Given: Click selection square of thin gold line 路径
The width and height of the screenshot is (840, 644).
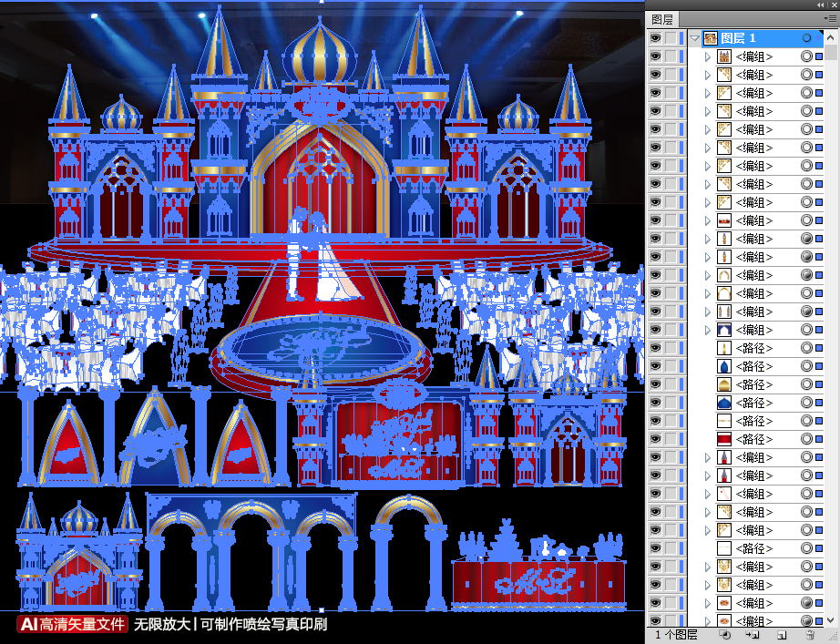Looking at the screenshot, I should (818, 421).
